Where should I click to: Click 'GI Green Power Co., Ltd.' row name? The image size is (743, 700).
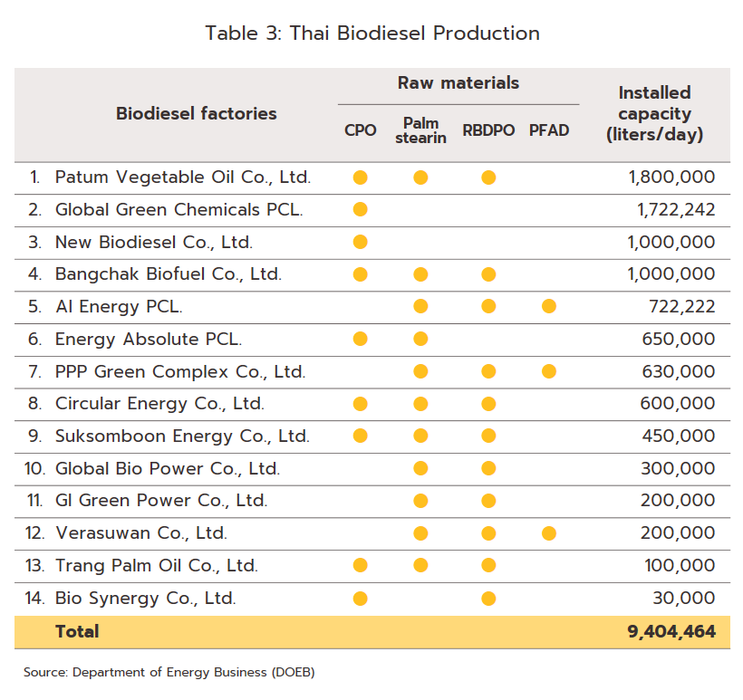pos(161,501)
